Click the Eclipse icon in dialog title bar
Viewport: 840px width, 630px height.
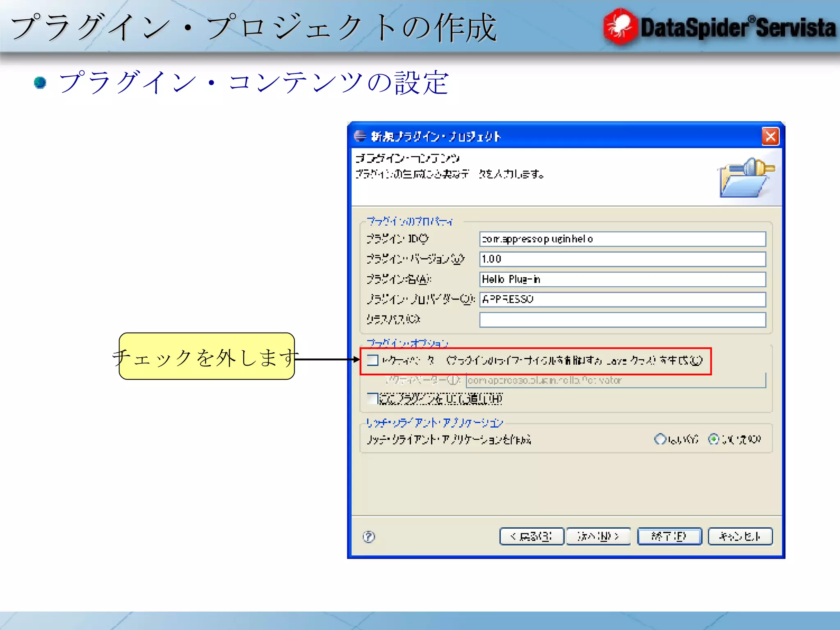tap(360, 136)
